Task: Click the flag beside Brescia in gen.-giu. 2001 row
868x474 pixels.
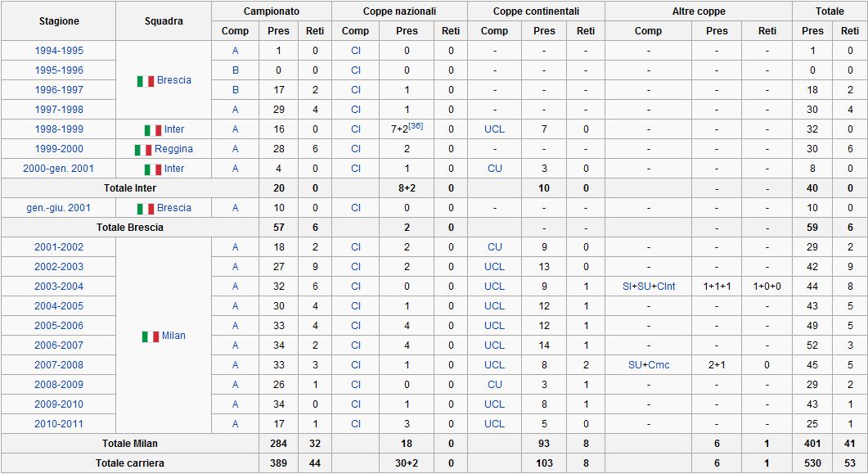Action: (146, 209)
